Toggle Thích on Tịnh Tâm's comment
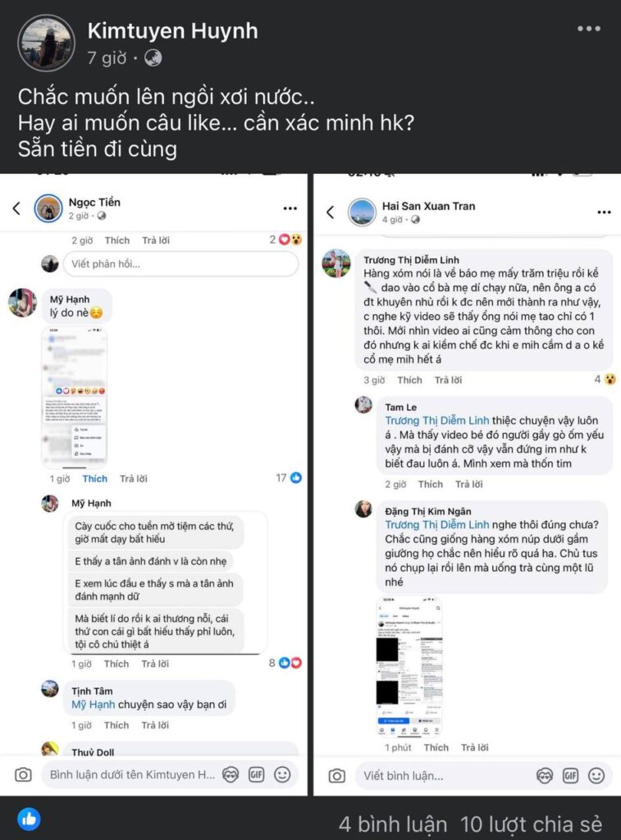The height and width of the screenshot is (840, 621). (116, 725)
